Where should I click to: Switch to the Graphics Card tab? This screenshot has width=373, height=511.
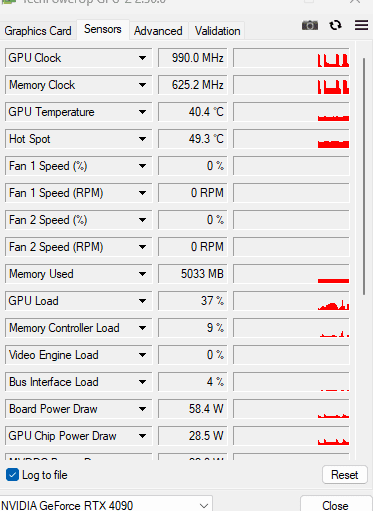pyautogui.click(x=38, y=31)
